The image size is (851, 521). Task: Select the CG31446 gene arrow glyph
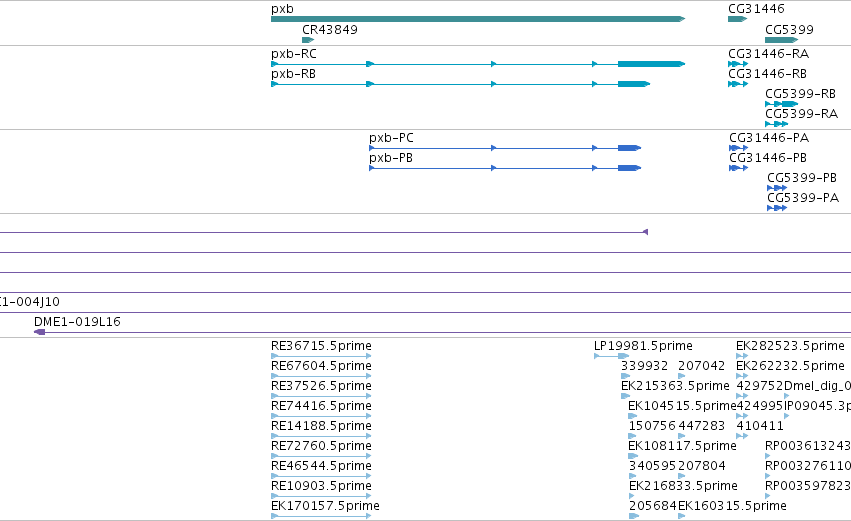738,19
